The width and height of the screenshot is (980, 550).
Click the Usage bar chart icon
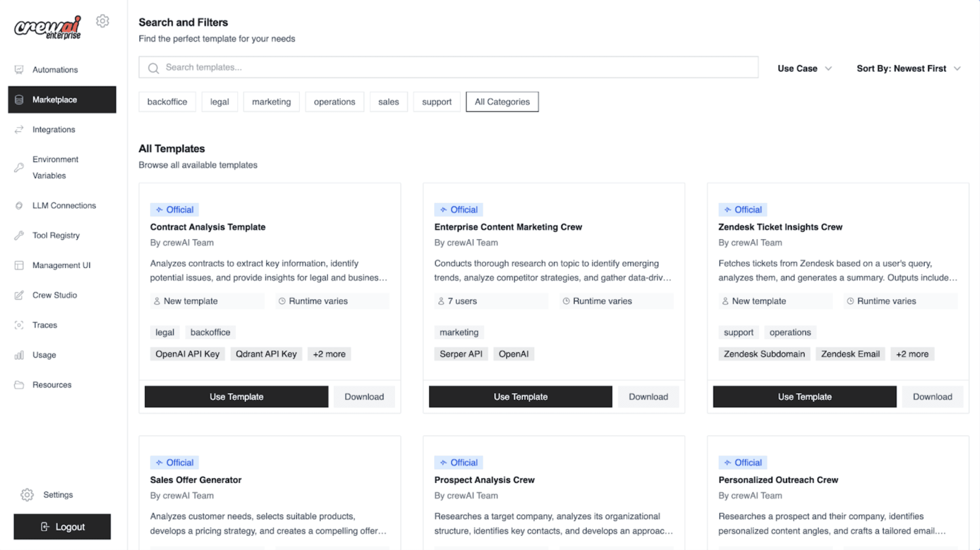pos(19,355)
